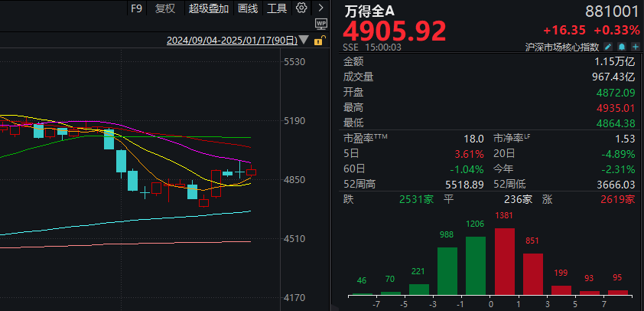
Task: Expand more toolbar options with right chevron
Action: tap(321, 8)
